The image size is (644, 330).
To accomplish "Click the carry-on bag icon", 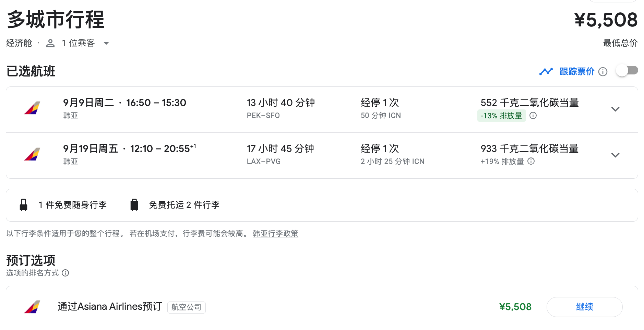I will [x=24, y=205].
